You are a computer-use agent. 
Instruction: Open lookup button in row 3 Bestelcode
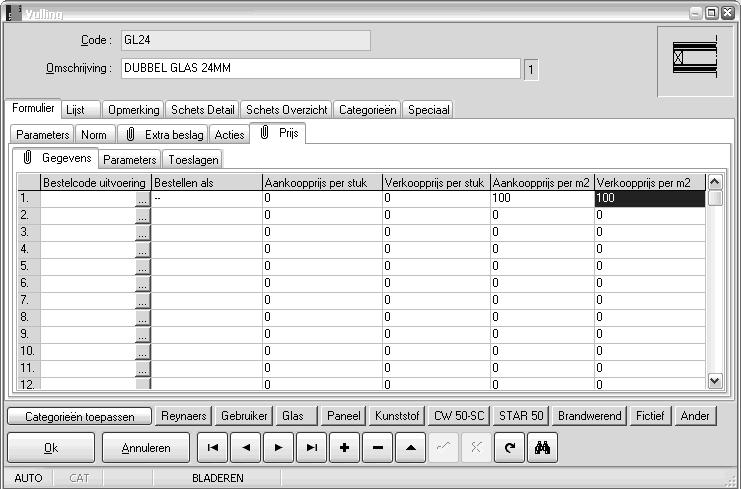tap(142, 233)
